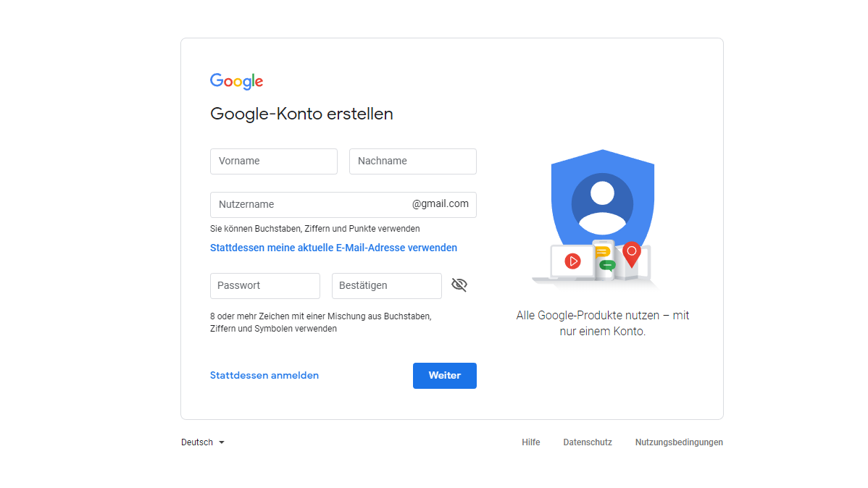The image size is (868, 488).
Task: Follow the 'Stattdessen anmelden' link
Action: tap(264, 376)
